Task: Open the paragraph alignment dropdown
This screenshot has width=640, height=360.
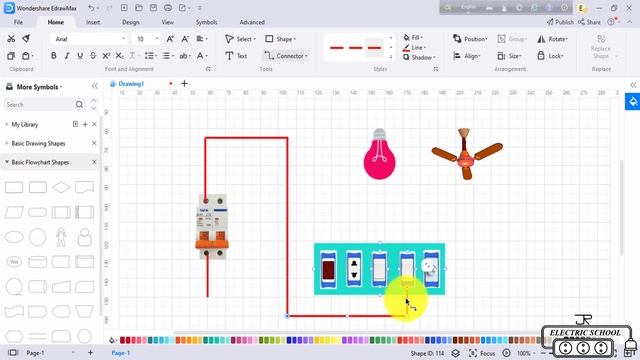Action: (x=202, y=39)
